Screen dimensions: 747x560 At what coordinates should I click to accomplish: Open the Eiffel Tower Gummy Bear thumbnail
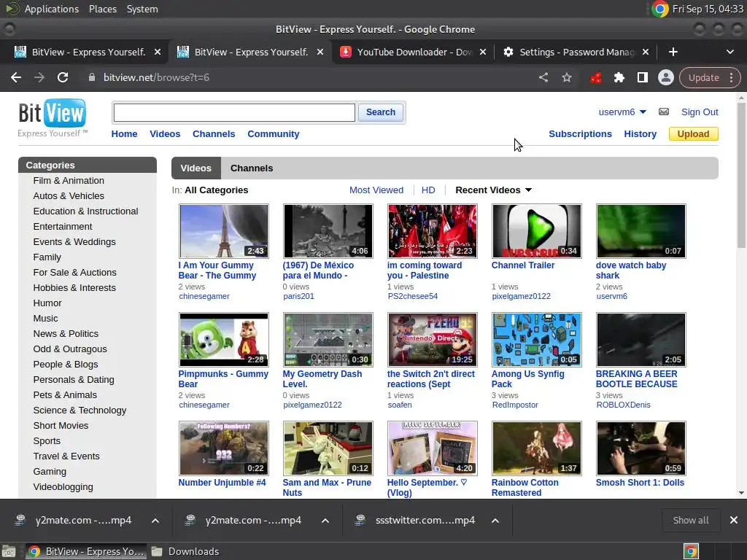pos(223,231)
